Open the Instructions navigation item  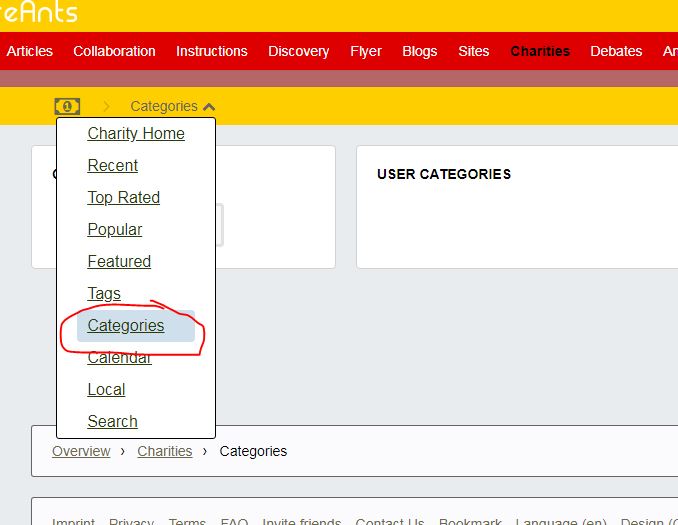[x=212, y=51]
